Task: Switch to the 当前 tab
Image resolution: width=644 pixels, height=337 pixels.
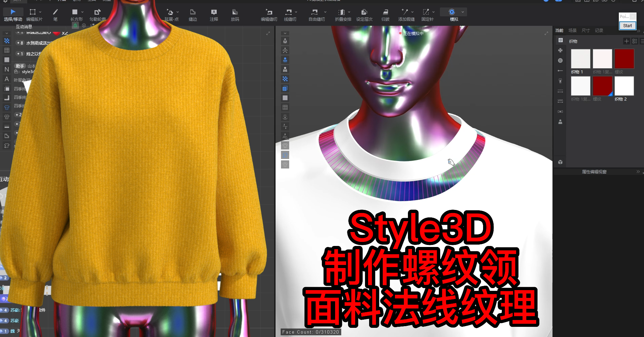Action: click(x=559, y=31)
